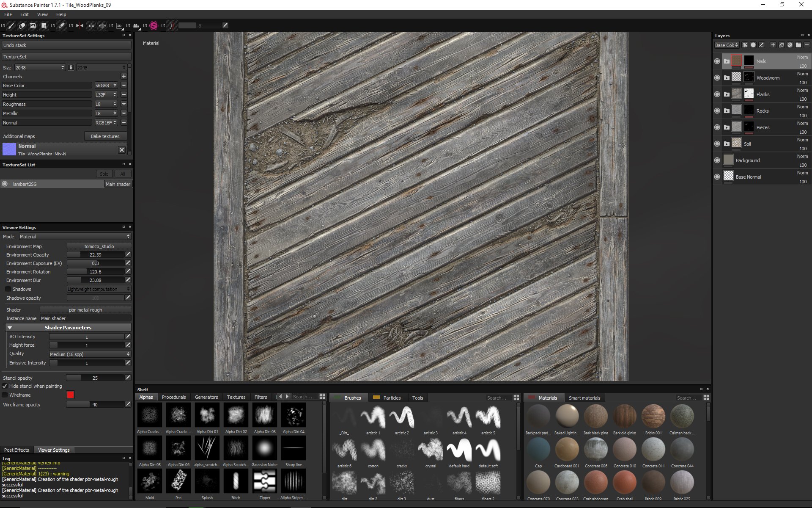This screenshot has height=508, width=812.
Task: Add a new folder in Layers panel
Action: click(798, 45)
